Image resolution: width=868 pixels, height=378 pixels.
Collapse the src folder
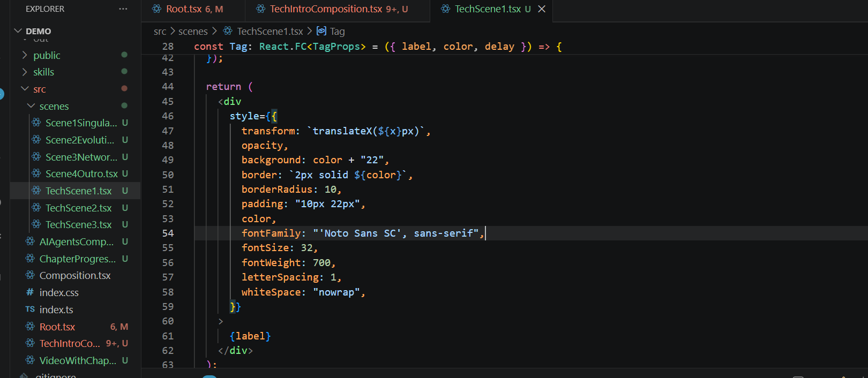pos(25,89)
